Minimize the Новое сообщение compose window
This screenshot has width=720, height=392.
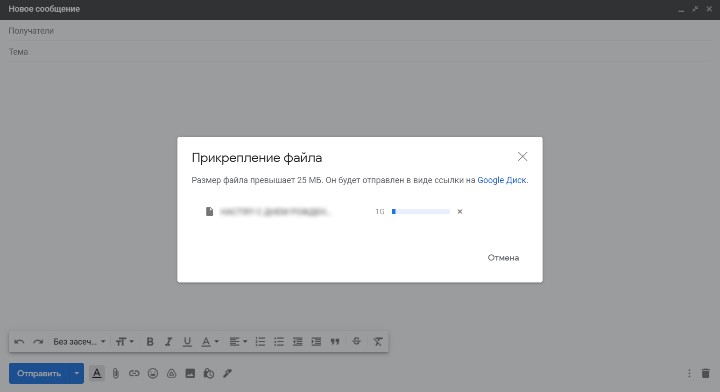(681, 10)
